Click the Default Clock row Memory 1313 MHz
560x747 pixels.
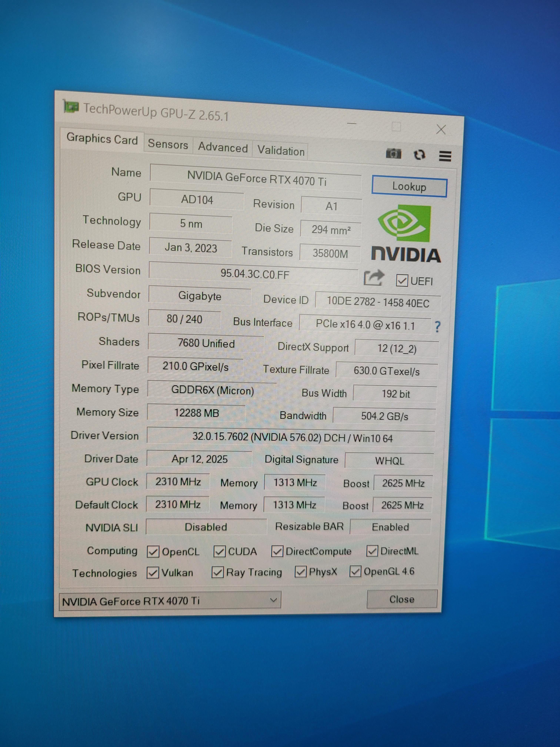tap(294, 505)
